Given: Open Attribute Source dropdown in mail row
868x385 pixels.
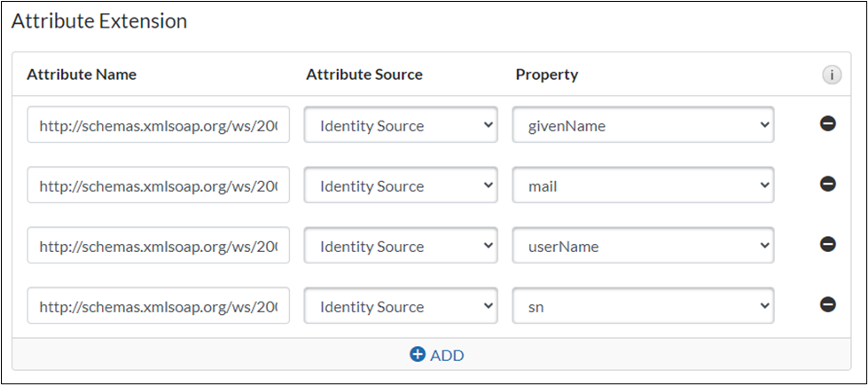Looking at the screenshot, I should pyautogui.click(x=401, y=186).
